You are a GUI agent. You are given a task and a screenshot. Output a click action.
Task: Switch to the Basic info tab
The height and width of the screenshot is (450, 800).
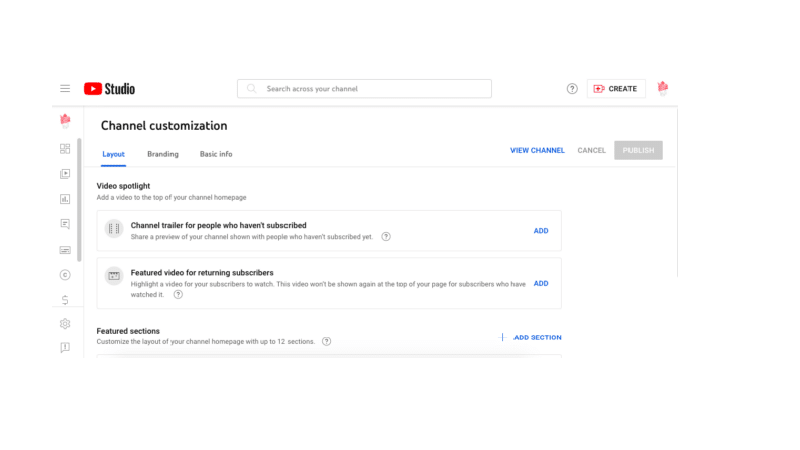216,154
